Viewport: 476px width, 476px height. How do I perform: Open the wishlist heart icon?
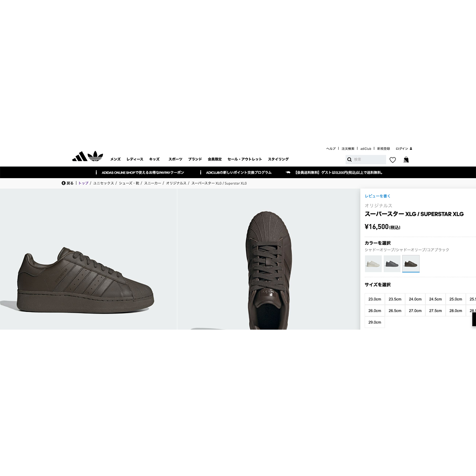point(393,160)
